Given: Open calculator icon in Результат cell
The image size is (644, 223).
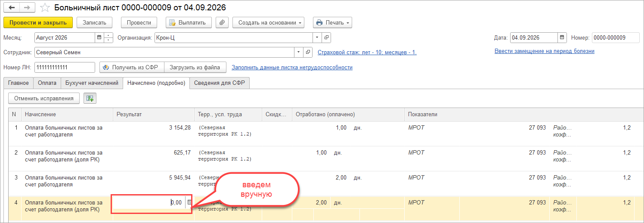Looking at the screenshot, I should pos(189,202).
